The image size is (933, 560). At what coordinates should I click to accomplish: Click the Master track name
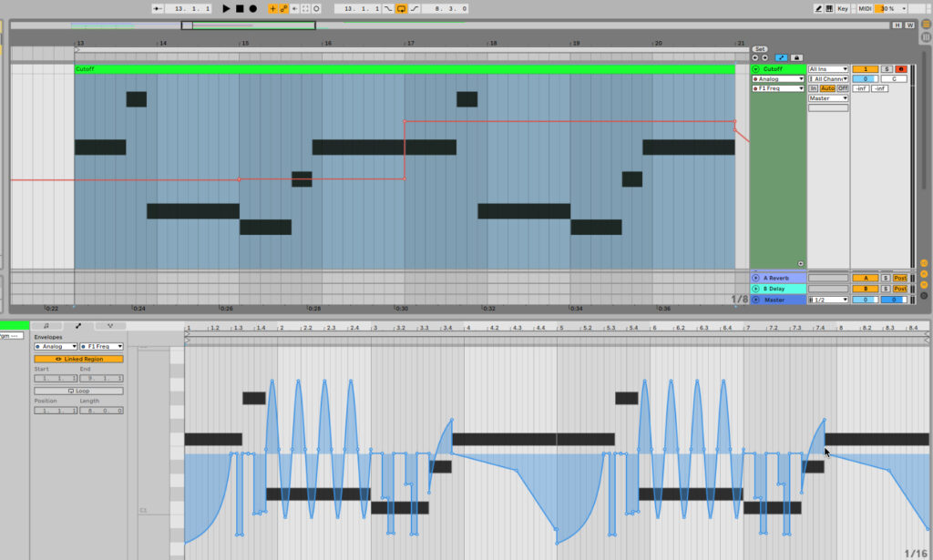[x=774, y=300]
